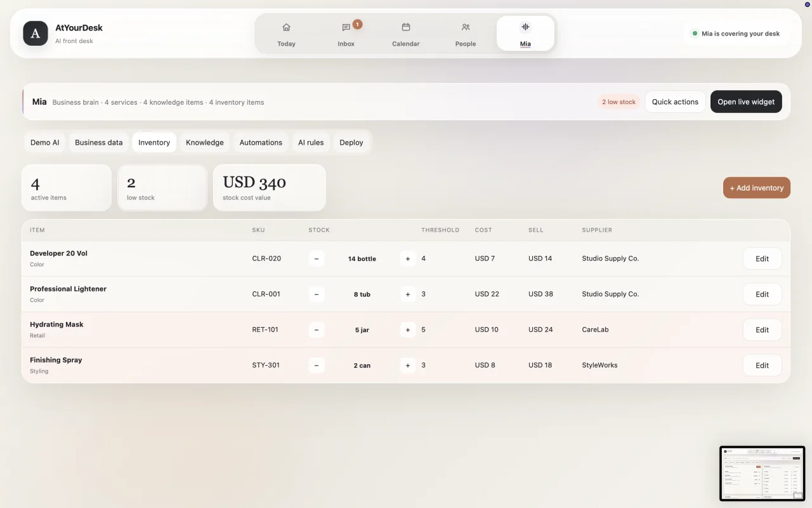Open the Inbox message icon
This screenshot has width=812, height=508.
pos(346,27)
